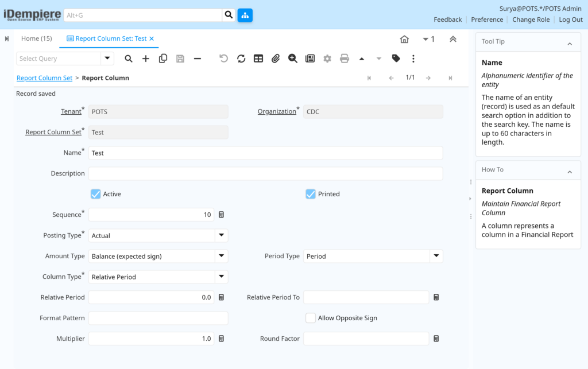Screen dimensions: 588x369
Task: Click Log Out
Action: pos(570,20)
